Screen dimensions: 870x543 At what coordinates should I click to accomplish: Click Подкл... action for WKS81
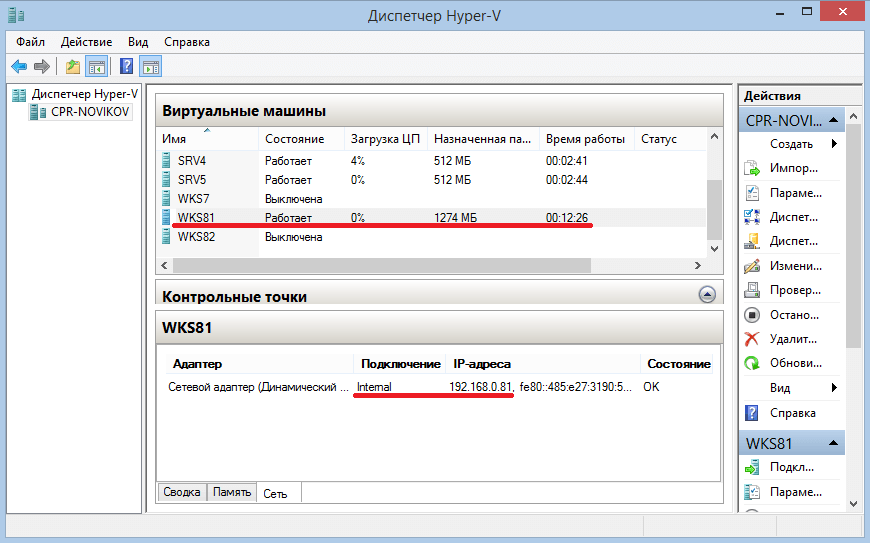791,467
